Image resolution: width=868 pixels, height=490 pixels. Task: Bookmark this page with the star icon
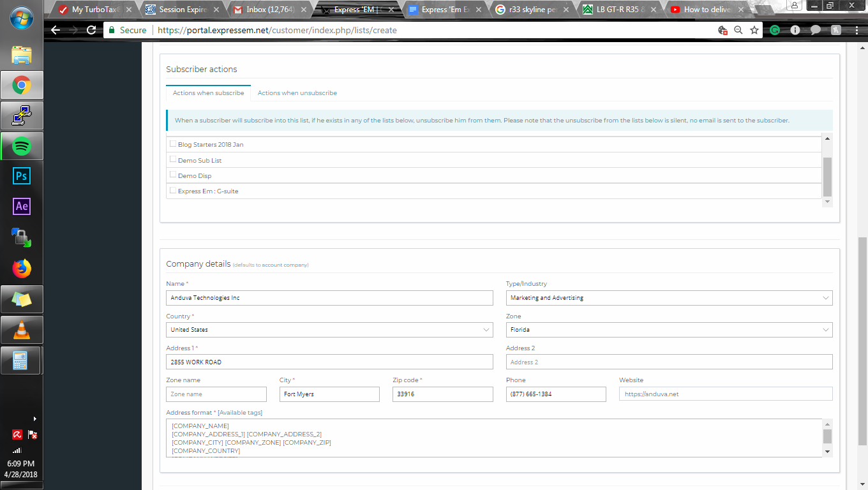coord(754,30)
